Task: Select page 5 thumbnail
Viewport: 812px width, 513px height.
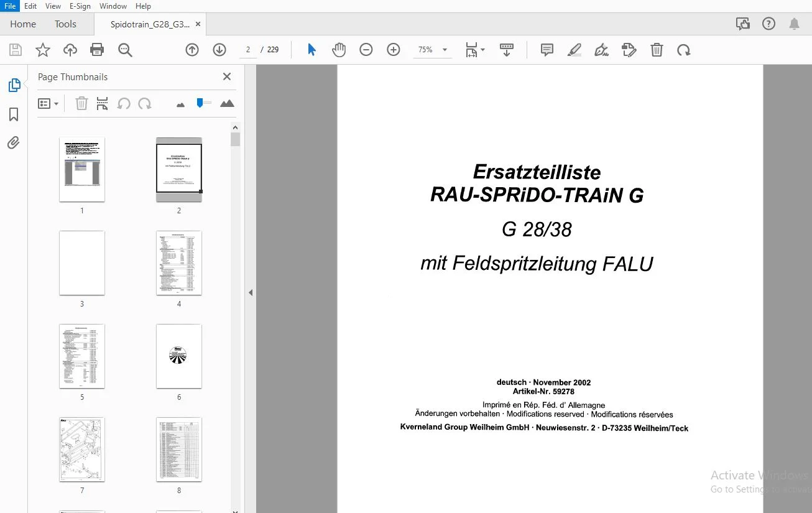Action: (x=82, y=356)
